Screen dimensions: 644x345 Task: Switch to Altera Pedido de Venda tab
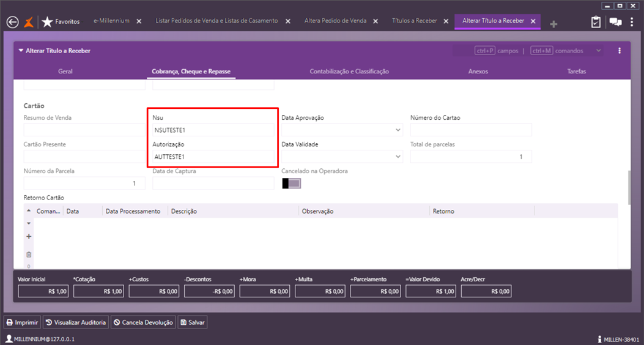336,21
